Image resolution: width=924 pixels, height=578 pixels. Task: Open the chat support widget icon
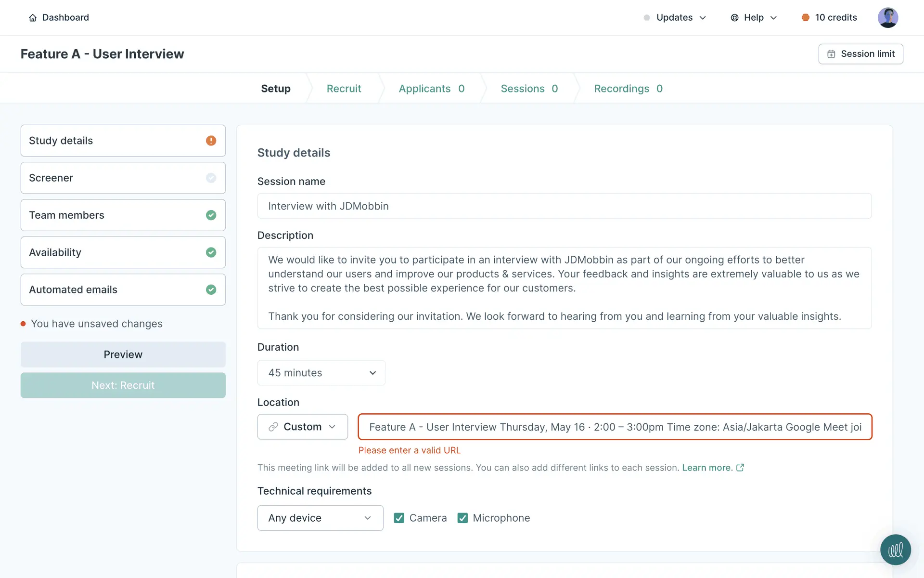click(895, 550)
